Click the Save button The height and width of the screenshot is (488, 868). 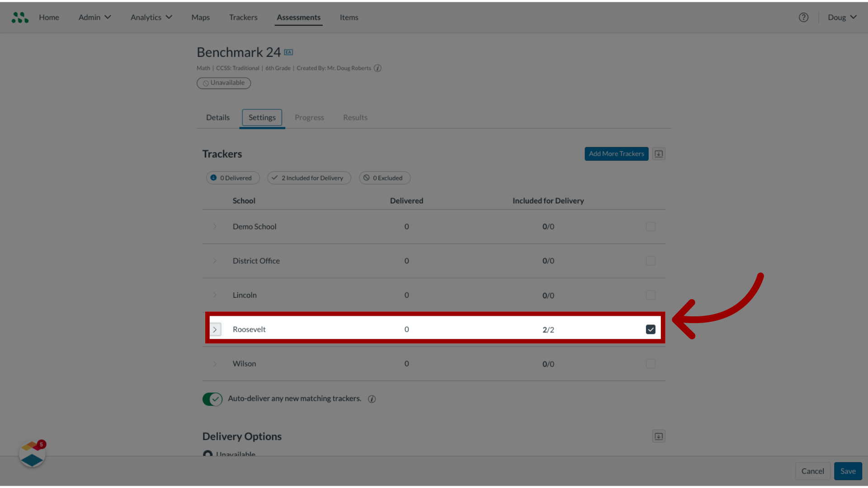[848, 471]
